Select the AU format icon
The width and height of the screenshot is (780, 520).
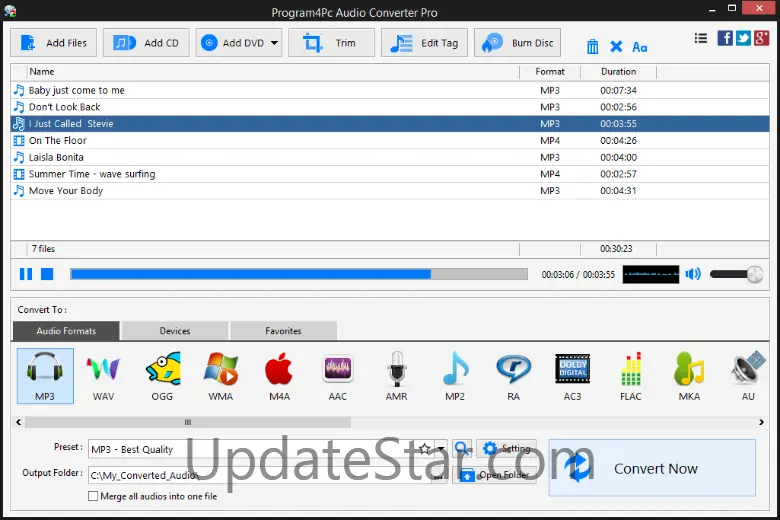click(748, 376)
